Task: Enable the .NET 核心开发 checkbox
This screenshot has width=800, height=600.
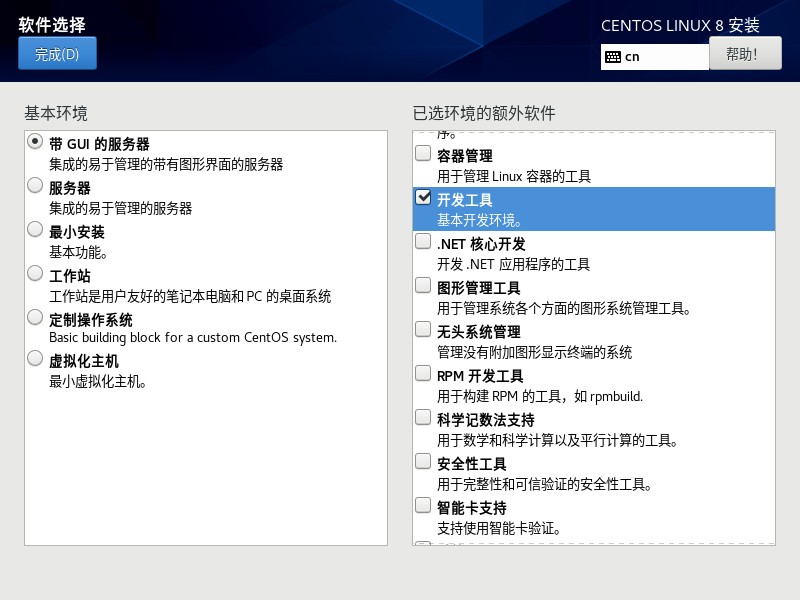Action: point(423,241)
